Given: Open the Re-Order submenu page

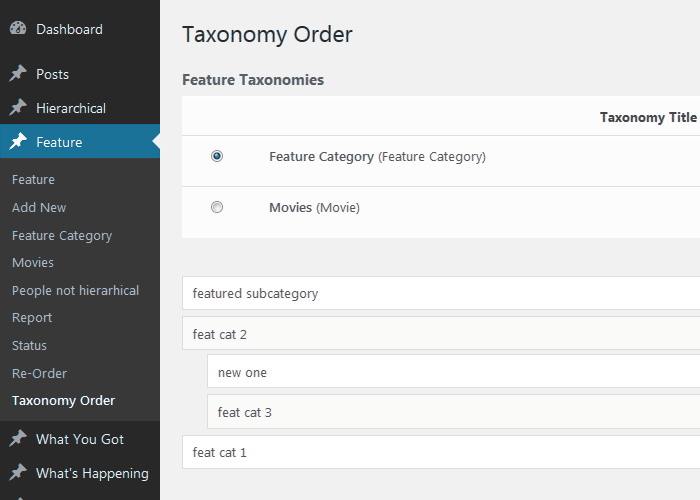Looking at the screenshot, I should click(39, 373).
